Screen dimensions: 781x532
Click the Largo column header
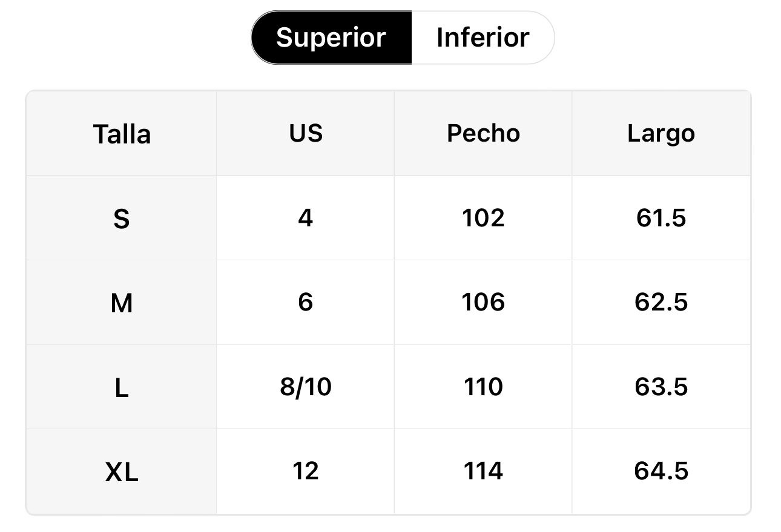pos(661,134)
